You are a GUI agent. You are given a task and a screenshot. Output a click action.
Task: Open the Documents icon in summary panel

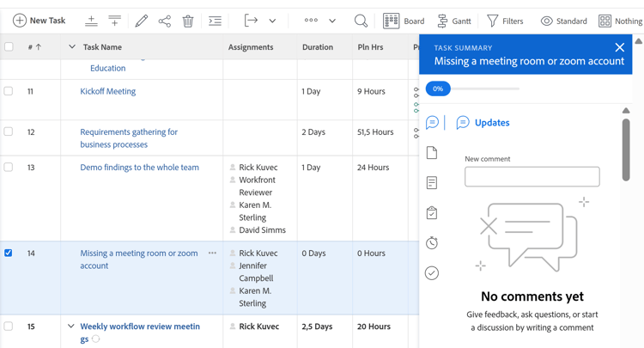432,153
